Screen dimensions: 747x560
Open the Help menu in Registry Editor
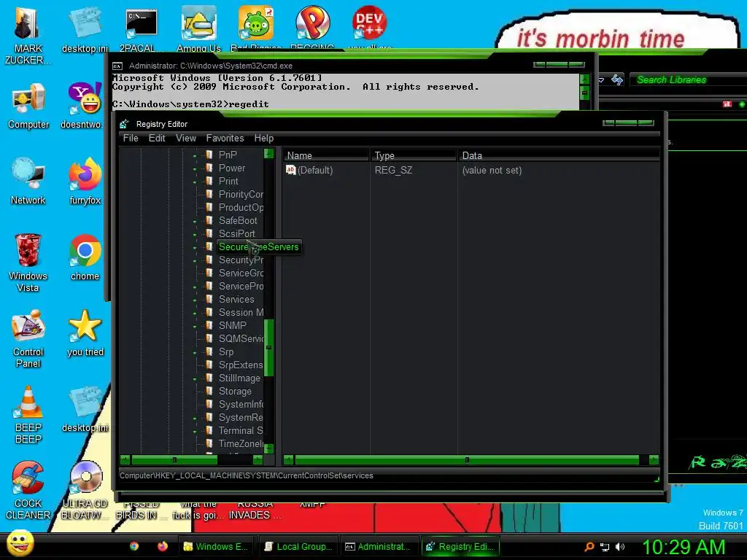(x=264, y=138)
